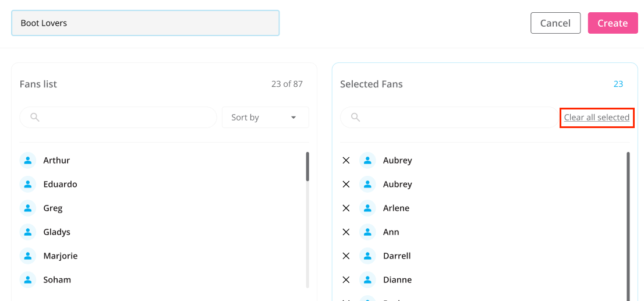Click the avatar icon next to Dianne
The image size is (644, 301).
367,279
